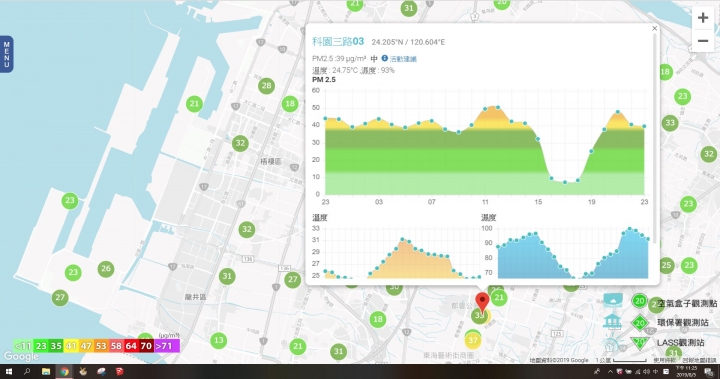This screenshot has height=379, width=720.
Task: Open Windows taskbar search
Action: [27, 371]
